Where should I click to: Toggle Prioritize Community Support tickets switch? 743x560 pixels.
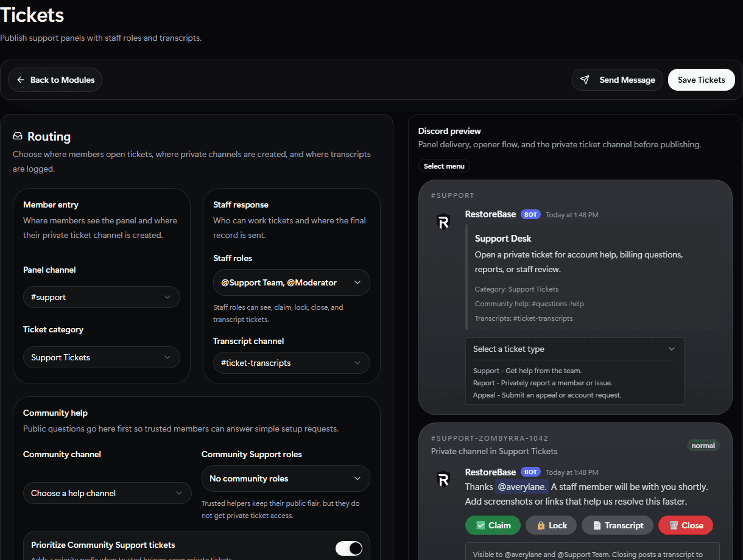pos(349,548)
